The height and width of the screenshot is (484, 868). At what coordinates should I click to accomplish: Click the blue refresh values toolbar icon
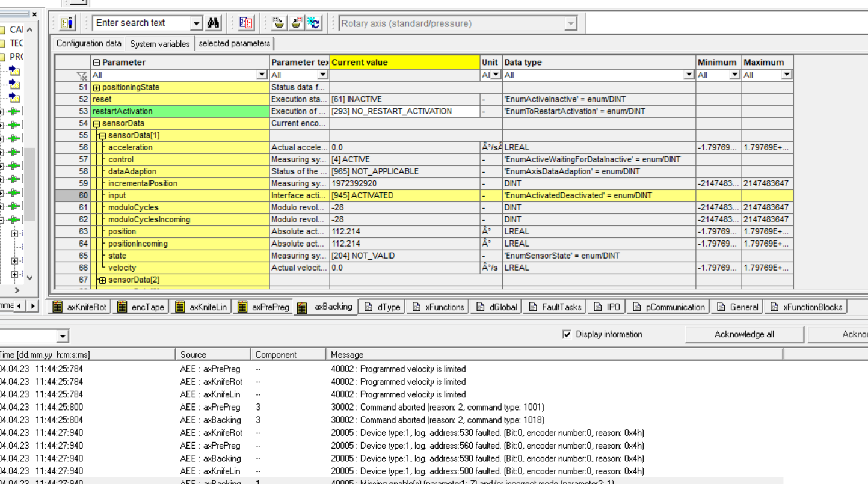click(313, 23)
